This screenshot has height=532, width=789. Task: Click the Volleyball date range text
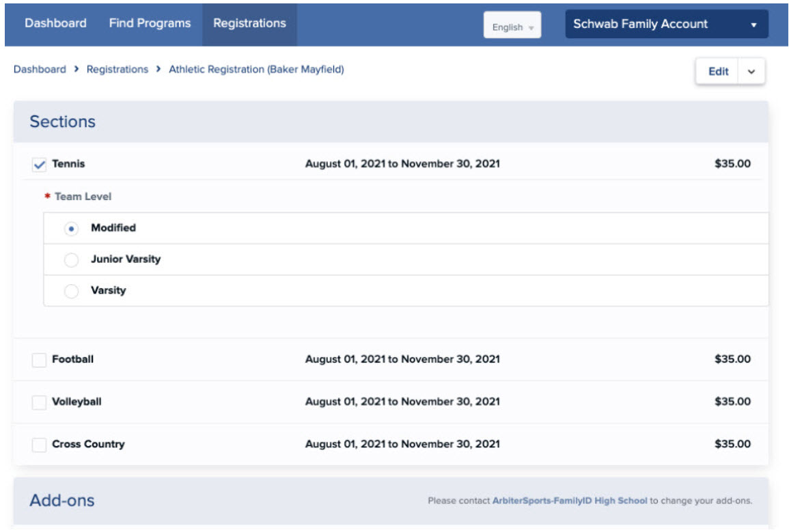tap(402, 402)
